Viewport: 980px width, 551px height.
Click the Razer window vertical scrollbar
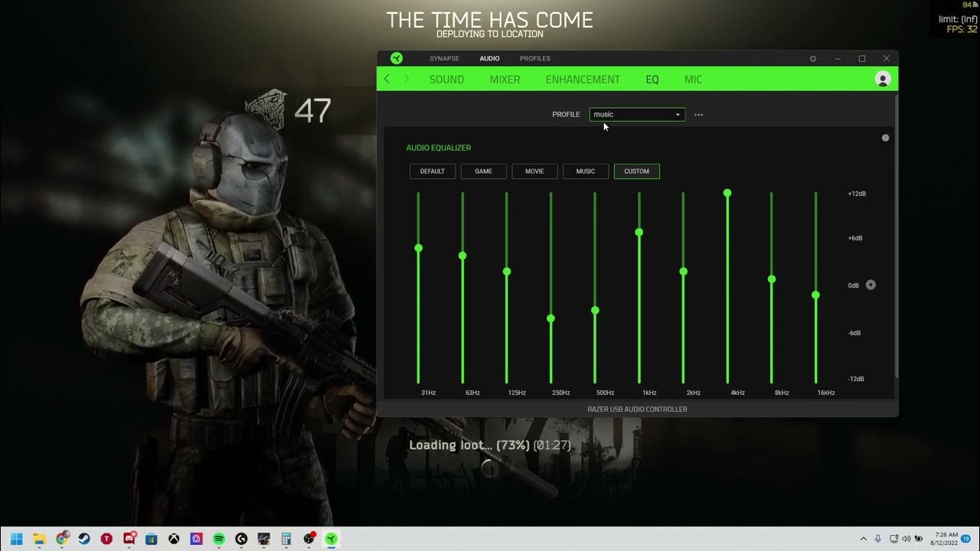(896, 236)
